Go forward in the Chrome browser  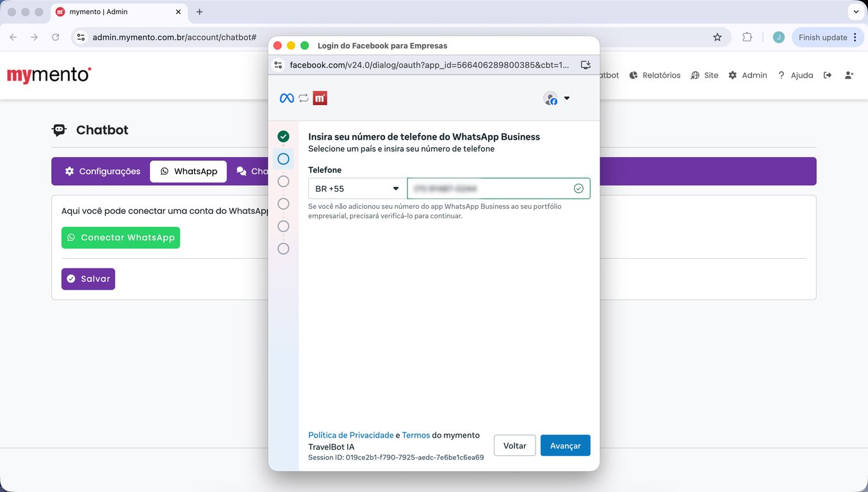coord(34,37)
